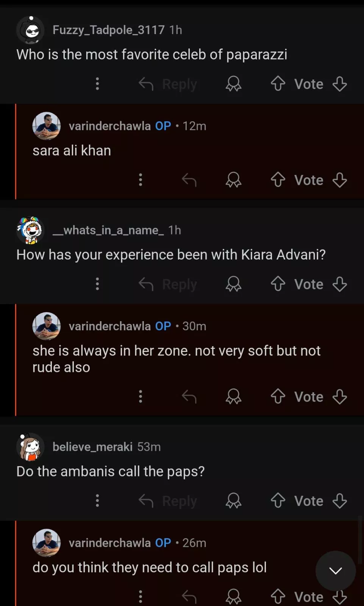Open more options on Fuzzy_Tadpole_3117 comment
Screen dimensions: 364x606
97,84
